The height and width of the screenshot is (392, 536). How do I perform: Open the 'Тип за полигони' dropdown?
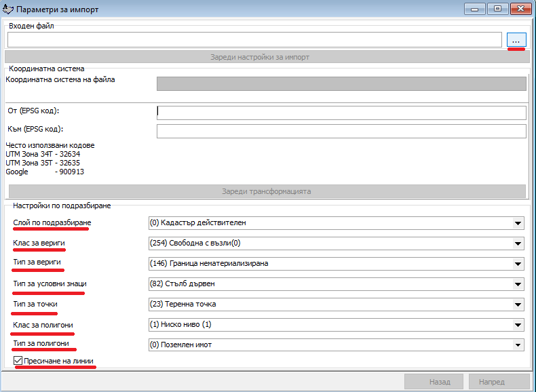(x=518, y=345)
